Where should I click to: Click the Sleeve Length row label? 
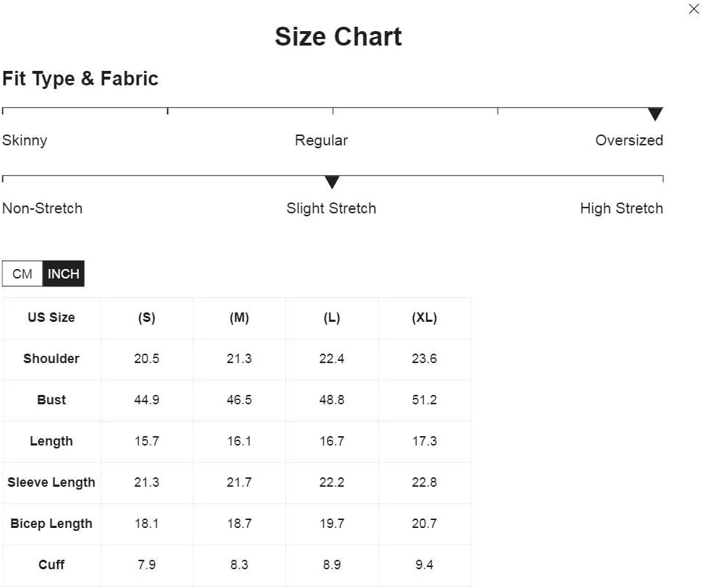[51, 482]
